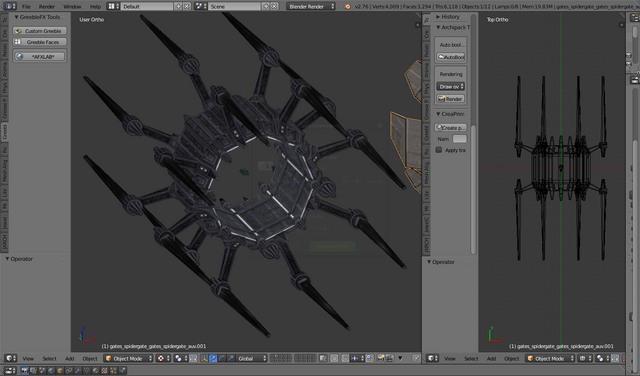
Task: Click the Create p... button
Action: click(451, 128)
